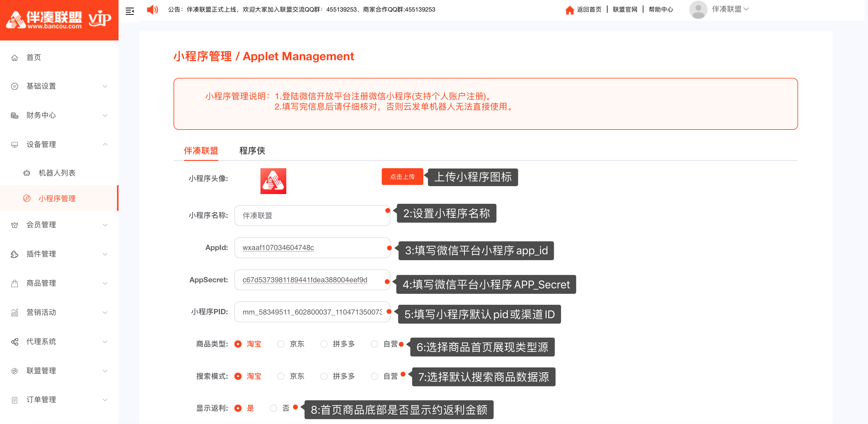Viewport: 868px width, 424px height.
Task: Click the 机器人列表 robot icon
Action: 27,173
